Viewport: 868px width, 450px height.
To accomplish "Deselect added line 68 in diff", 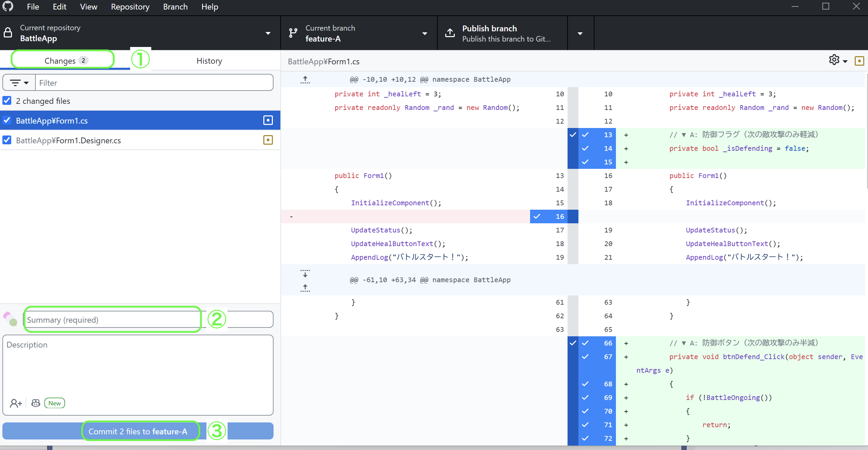I will coord(597,384).
